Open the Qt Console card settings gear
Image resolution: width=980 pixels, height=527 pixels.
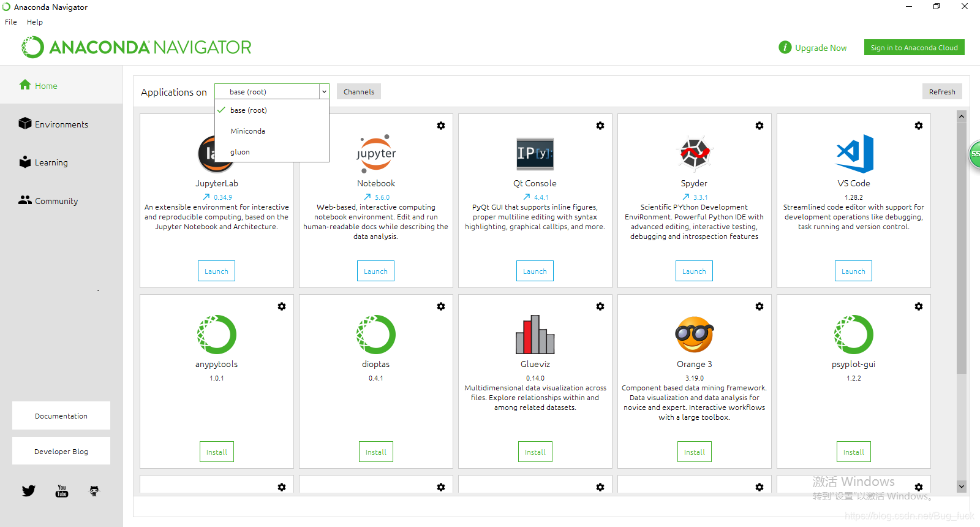click(600, 126)
